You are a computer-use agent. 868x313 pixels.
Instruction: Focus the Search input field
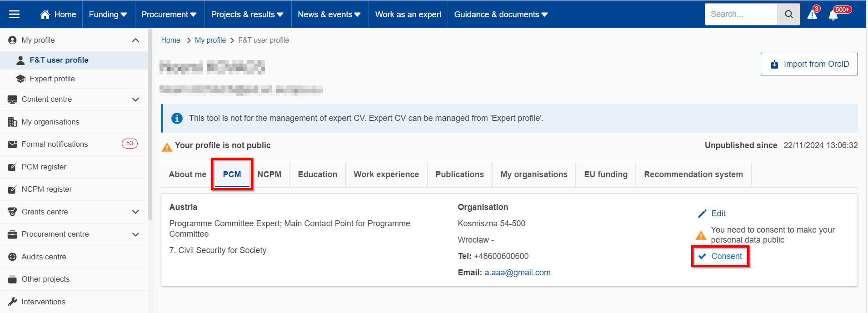click(741, 14)
